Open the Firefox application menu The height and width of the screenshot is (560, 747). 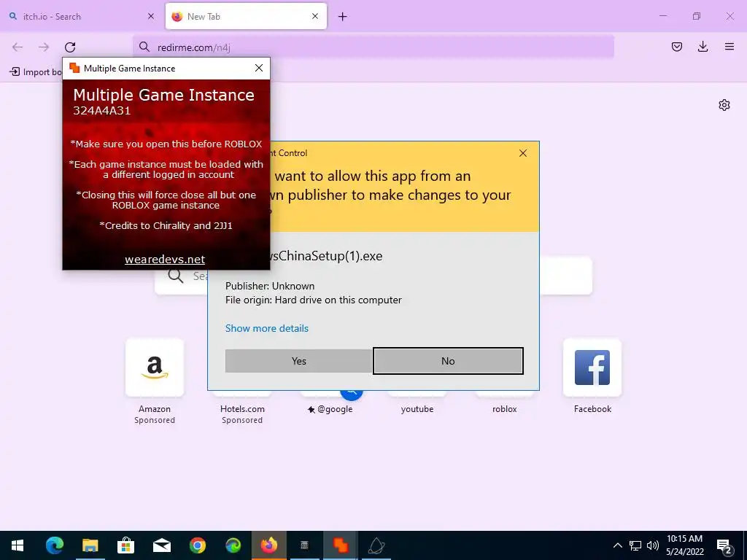729,47
